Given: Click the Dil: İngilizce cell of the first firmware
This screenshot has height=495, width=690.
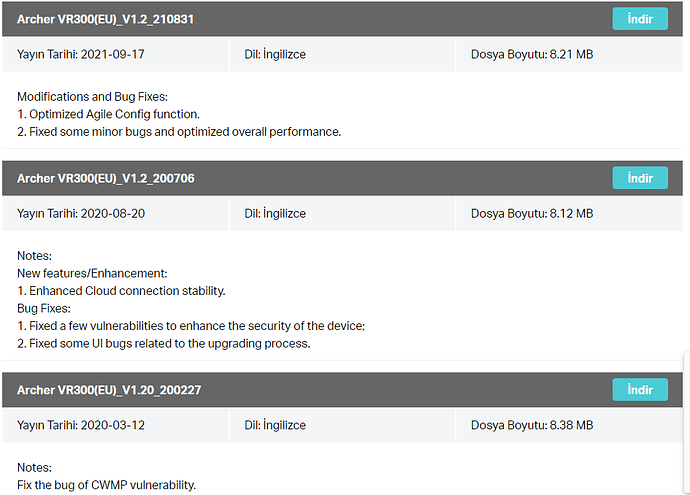Looking at the screenshot, I should pyautogui.click(x=342, y=55).
